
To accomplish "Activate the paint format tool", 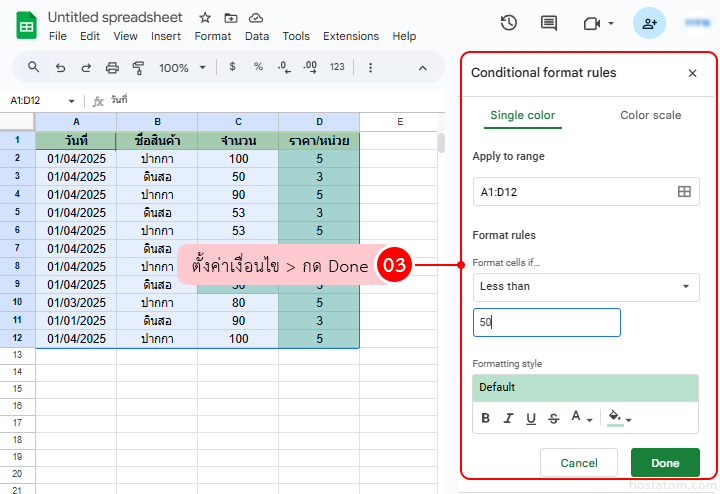I will coord(138,68).
